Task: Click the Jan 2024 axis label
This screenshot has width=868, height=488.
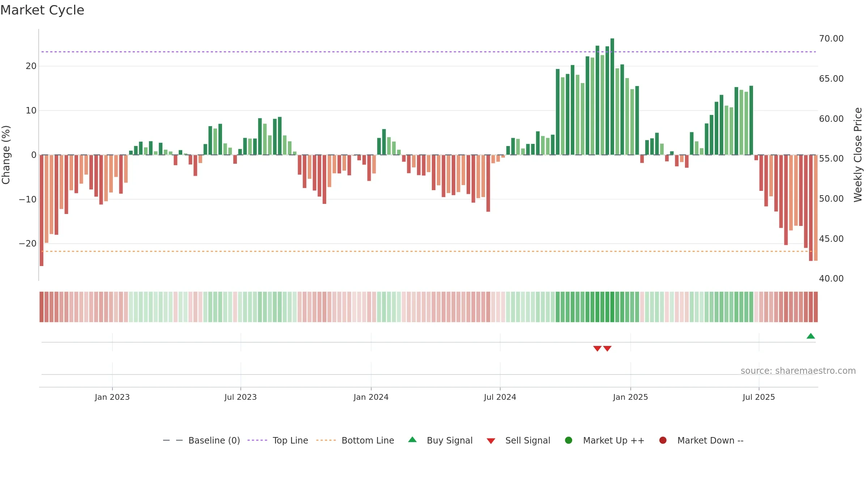Action: 371,397
